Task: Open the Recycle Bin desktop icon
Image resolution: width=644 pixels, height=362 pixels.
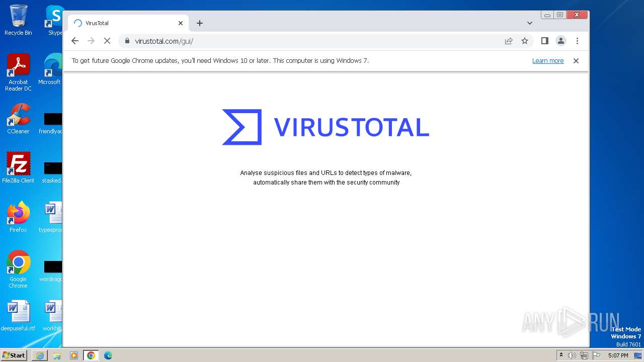Action: tap(18, 20)
